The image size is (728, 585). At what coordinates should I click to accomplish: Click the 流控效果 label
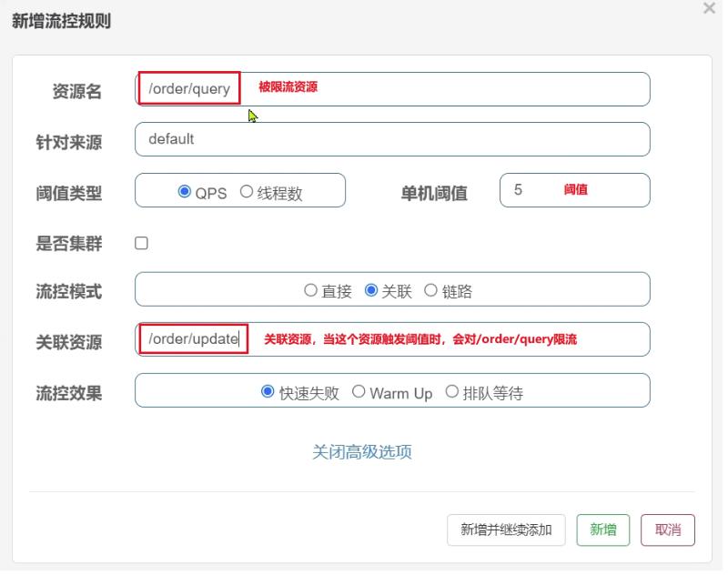pyautogui.click(x=69, y=394)
